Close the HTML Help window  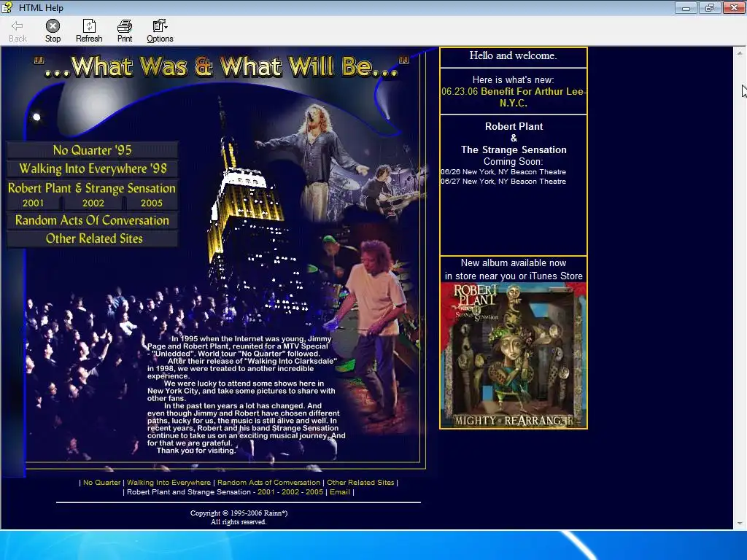click(x=734, y=7)
